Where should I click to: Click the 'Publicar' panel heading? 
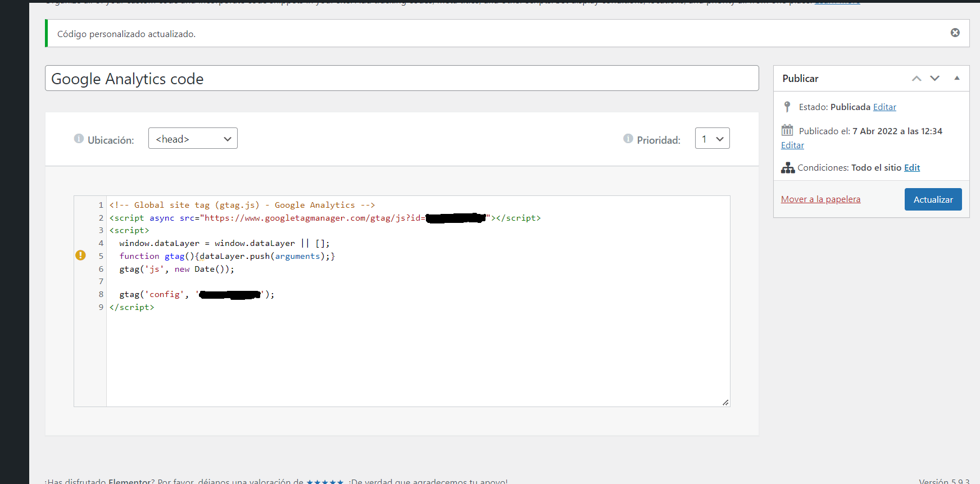(x=800, y=79)
